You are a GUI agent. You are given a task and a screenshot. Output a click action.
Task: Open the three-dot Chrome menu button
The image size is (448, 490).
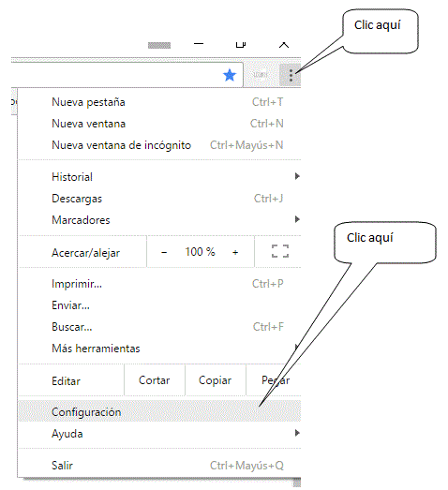(x=291, y=75)
